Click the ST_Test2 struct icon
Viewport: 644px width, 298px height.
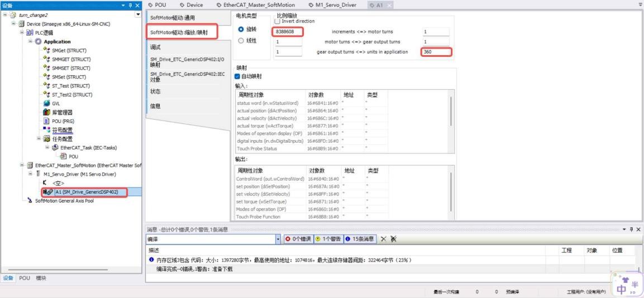(x=46, y=95)
